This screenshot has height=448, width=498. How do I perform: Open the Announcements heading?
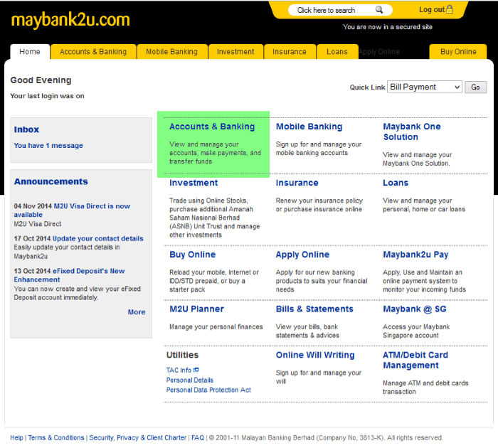(51, 181)
